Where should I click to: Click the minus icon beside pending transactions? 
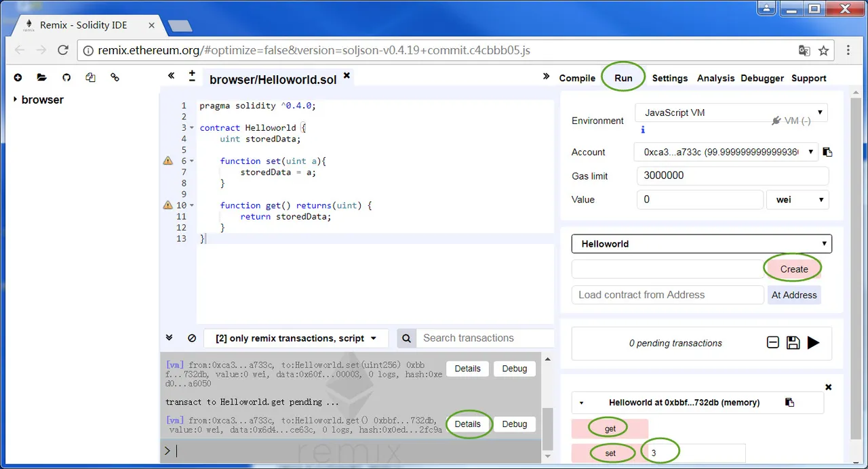coord(772,343)
